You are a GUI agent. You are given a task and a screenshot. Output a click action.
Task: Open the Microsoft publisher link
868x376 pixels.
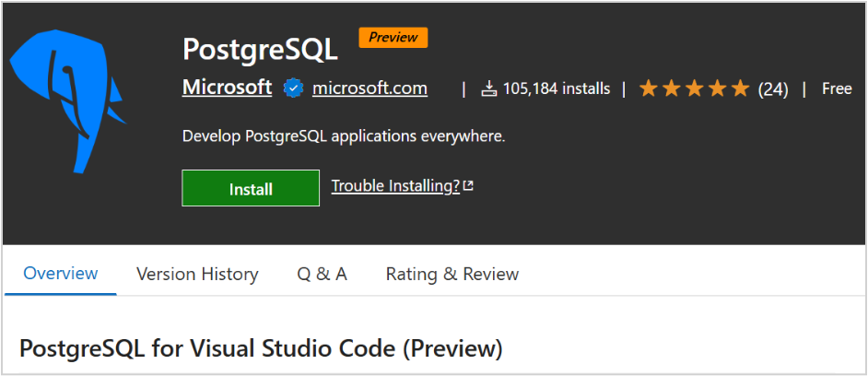(227, 88)
